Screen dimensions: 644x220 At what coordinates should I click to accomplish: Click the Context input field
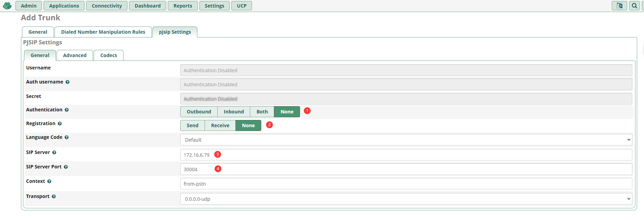click(x=406, y=184)
